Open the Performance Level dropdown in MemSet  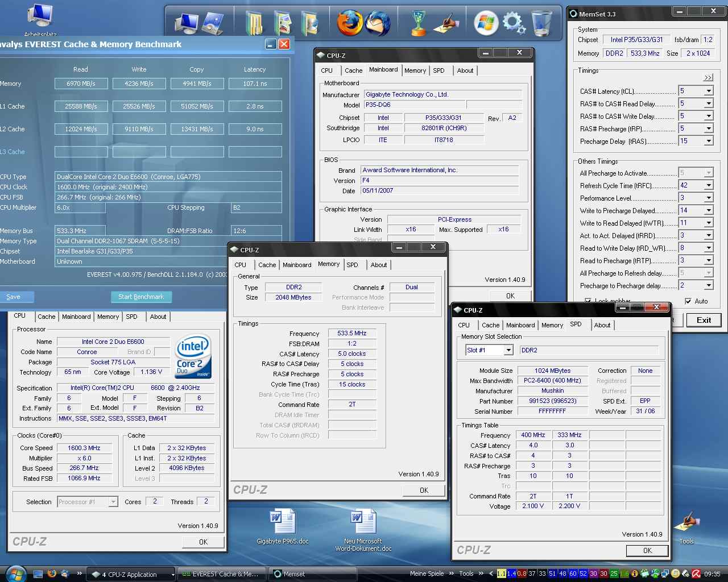708,198
